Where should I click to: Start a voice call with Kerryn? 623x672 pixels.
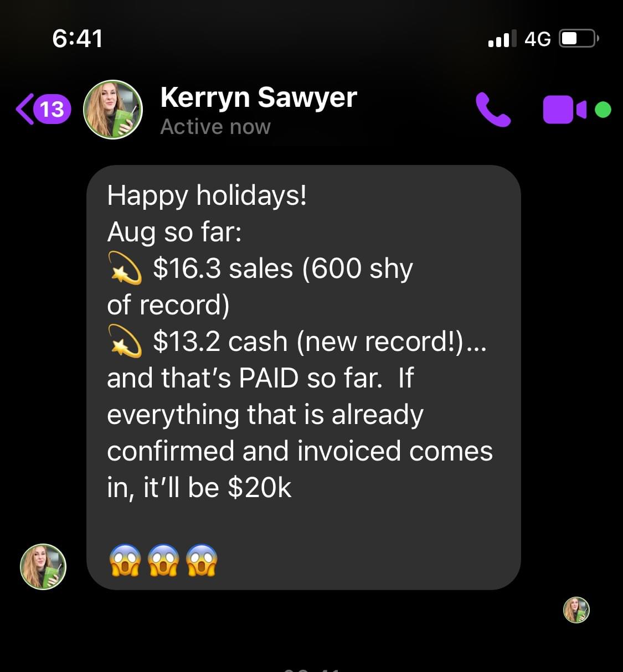pyautogui.click(x=493, y=109)
